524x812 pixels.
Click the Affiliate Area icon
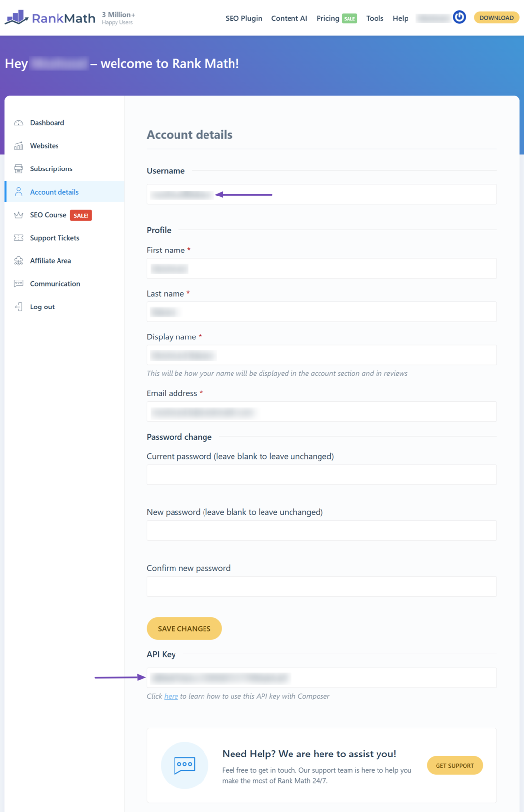coord(19,261)
